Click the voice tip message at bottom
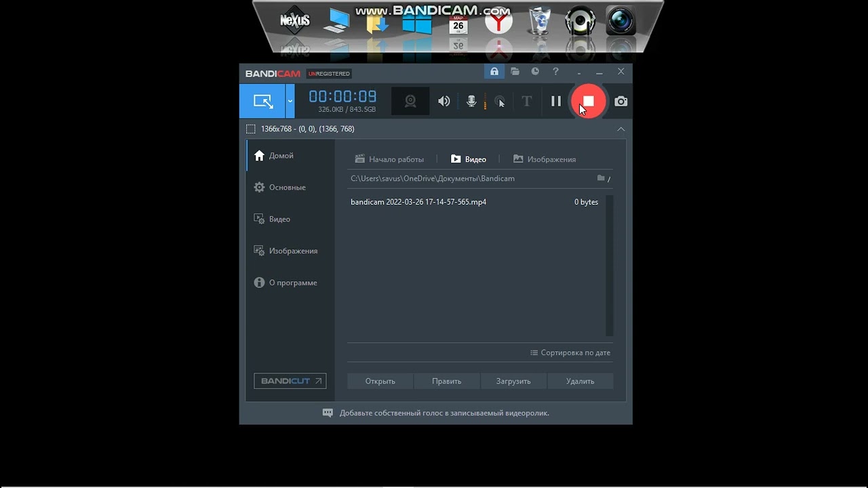868x488 pixels. point(436,413)
